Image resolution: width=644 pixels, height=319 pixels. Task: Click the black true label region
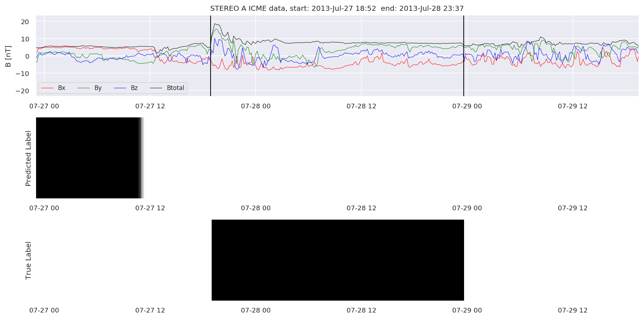click(338, 260)
